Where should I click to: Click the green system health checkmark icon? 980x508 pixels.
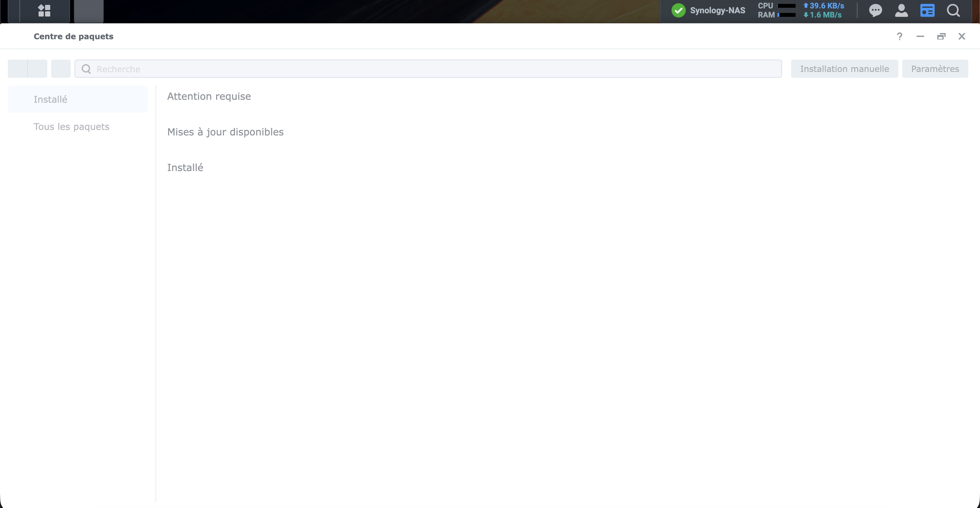[678, 10]
